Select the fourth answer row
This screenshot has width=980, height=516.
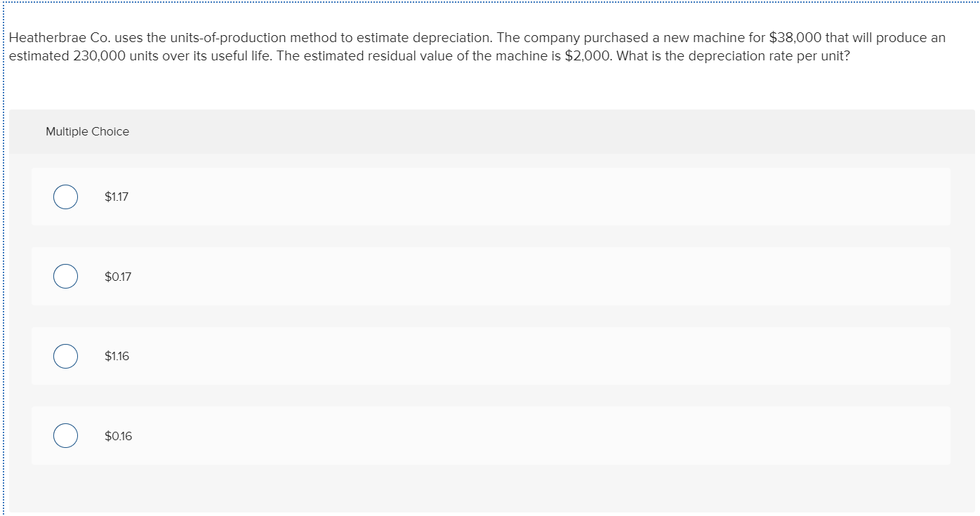point(491,435)
